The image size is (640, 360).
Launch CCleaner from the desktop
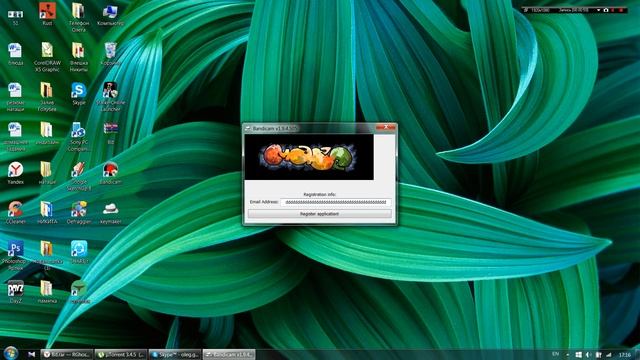coord(16,212)
